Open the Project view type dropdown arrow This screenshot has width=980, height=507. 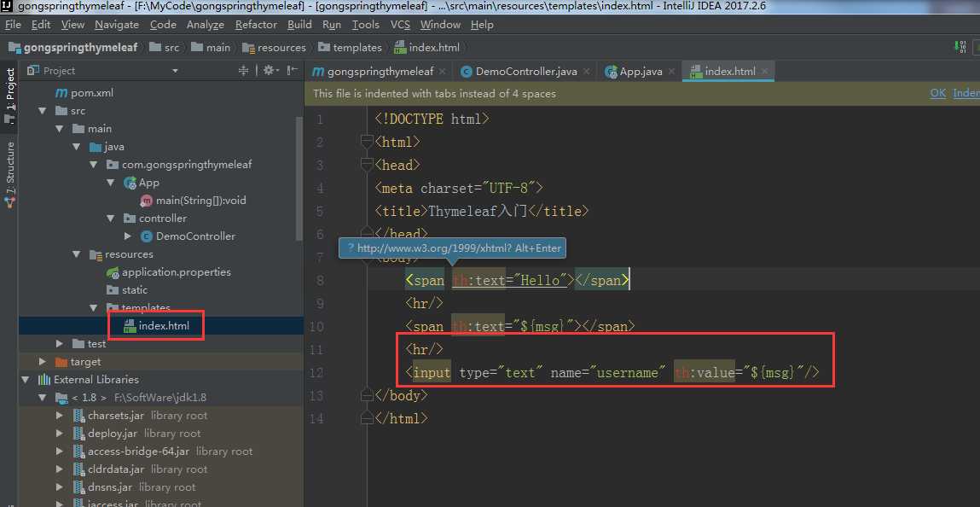pyautogui.click(x=175, y=71)
